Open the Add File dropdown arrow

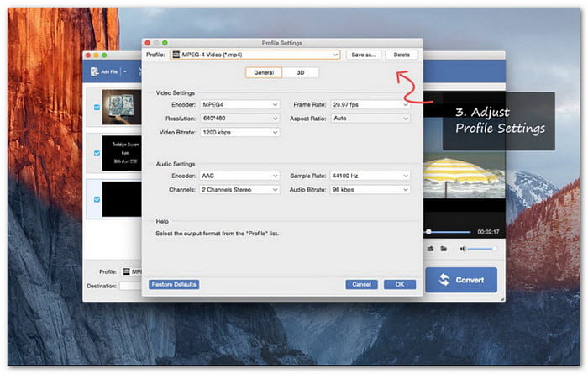[x=125, y=71]
